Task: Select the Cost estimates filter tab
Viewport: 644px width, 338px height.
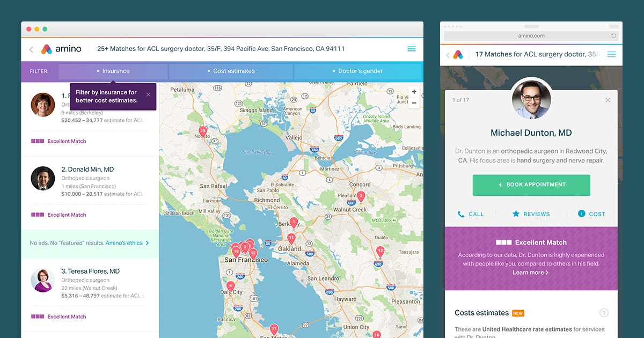Action: tap(231, 71)
